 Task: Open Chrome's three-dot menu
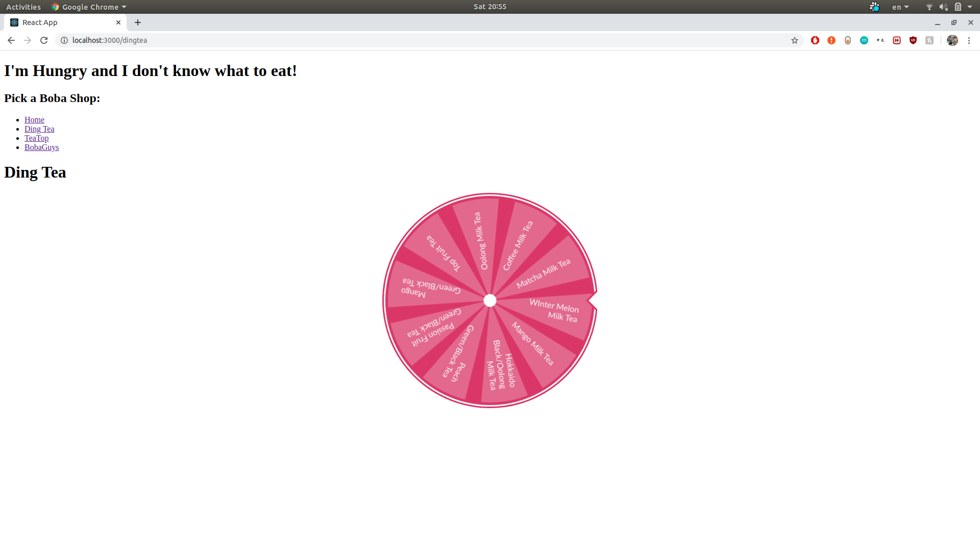[x=969, y=40]
